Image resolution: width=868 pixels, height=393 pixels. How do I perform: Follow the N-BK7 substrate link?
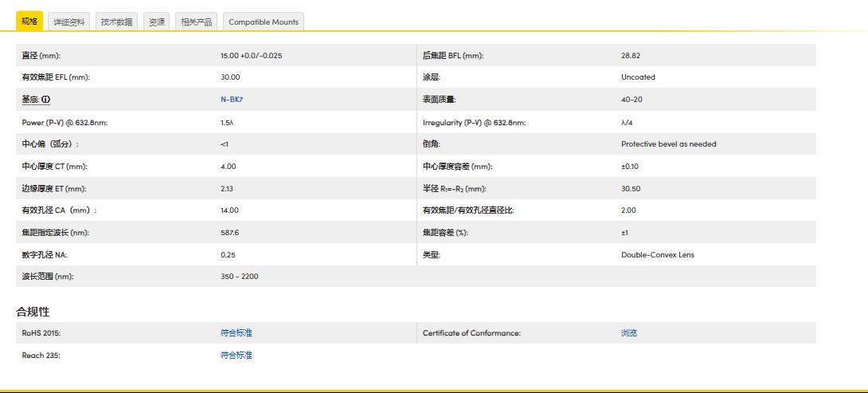(232, 100)
